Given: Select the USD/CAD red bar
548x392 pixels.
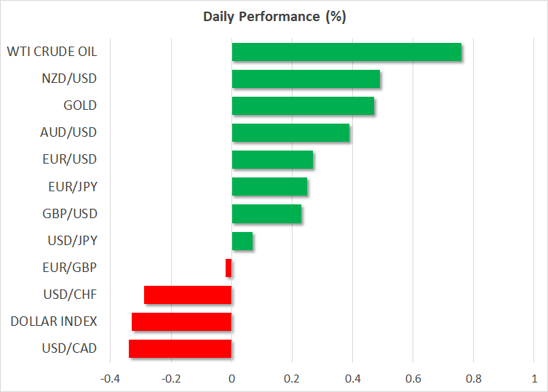Looking at the screenshot, I should 180,348.
